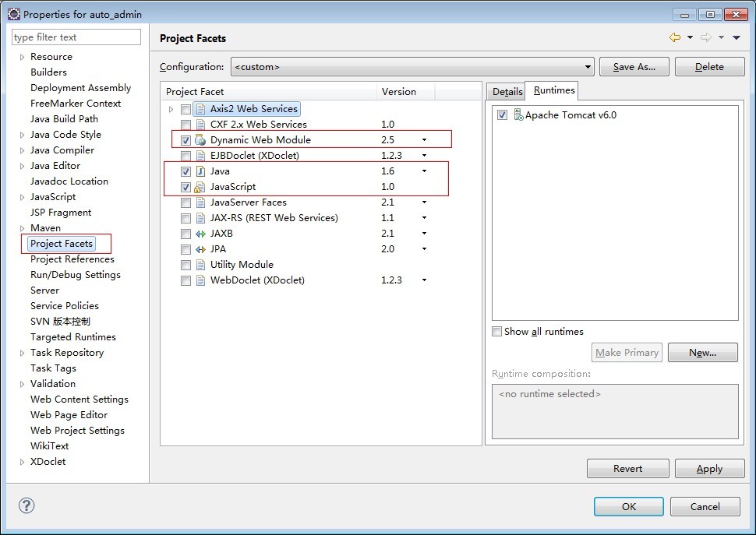Click the Apply button
Image resolution: width=756 pixels, height=535 pixels.
pos(709,469)
